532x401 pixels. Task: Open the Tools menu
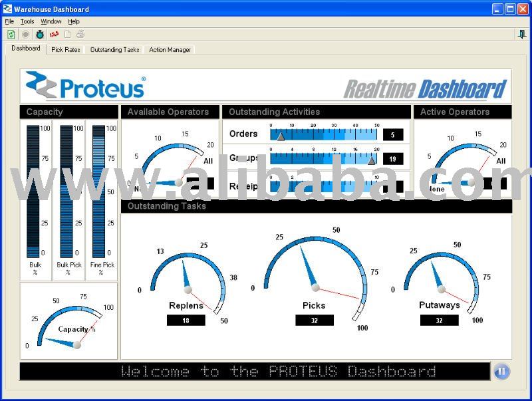tap(27, 21)
